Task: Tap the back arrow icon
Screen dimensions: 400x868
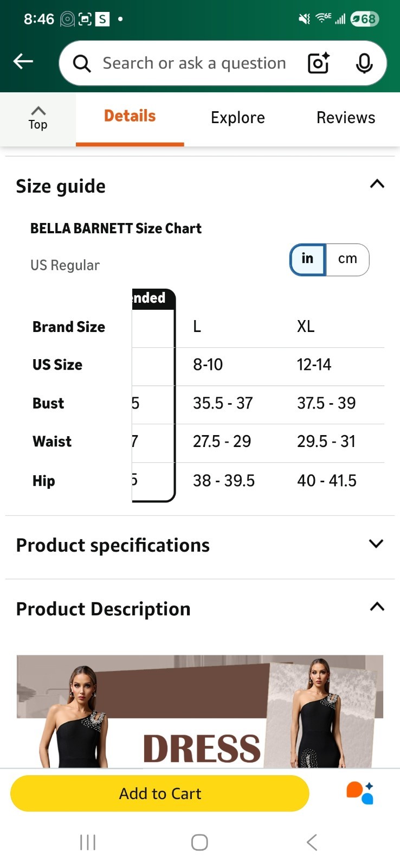Action: click(x=23, y=62)
